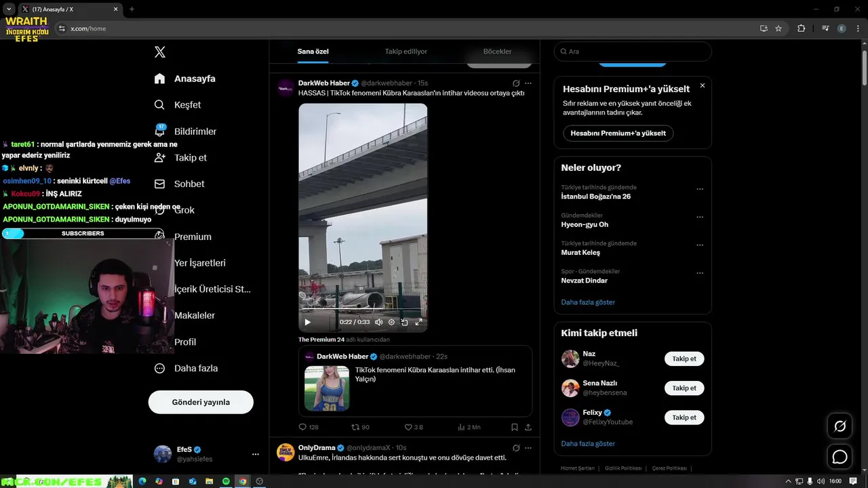Open options for İstanbul Boğazı'na 26 trend
This screenshot has height=488, width=868.
pos(700,189)
